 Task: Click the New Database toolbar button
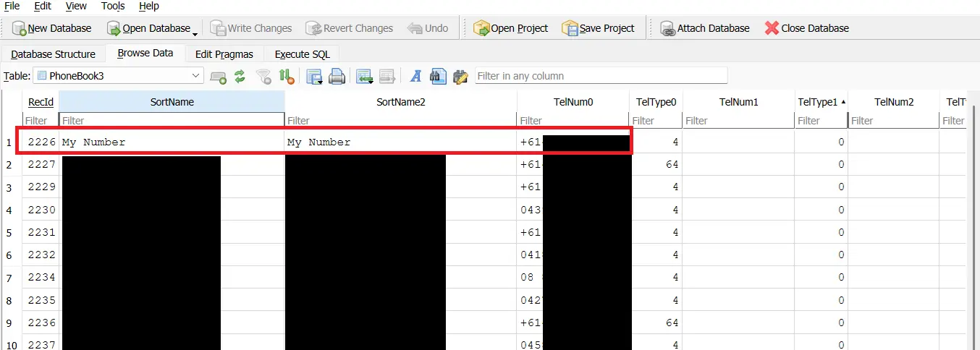point(52,28)
